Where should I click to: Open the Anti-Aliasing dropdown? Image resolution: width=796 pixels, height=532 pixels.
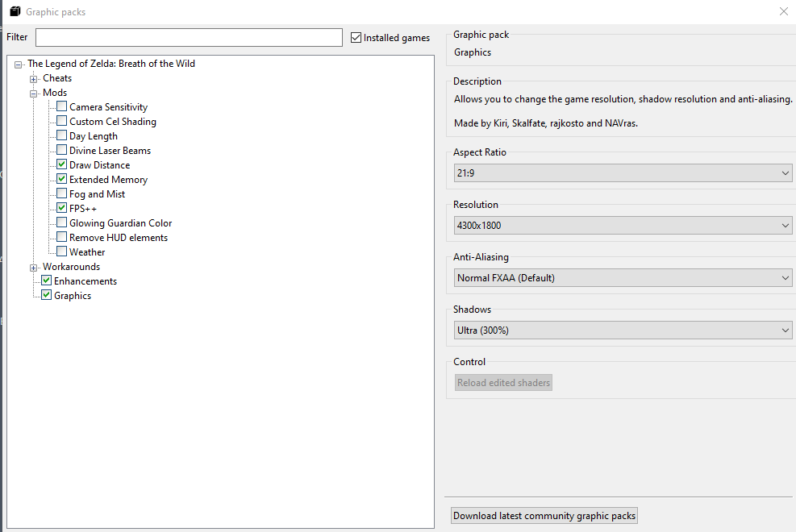tap(623, 277)
